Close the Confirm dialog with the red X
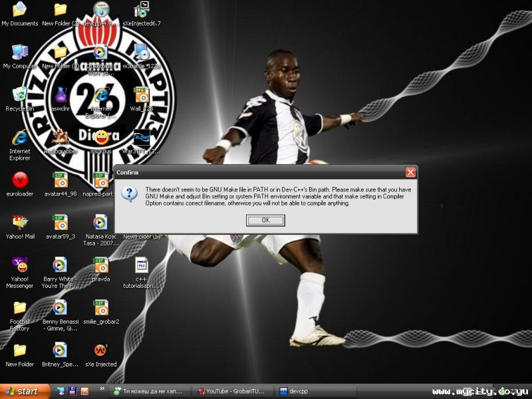The width and height of the screenshot is (532, 399). [410, 172]
